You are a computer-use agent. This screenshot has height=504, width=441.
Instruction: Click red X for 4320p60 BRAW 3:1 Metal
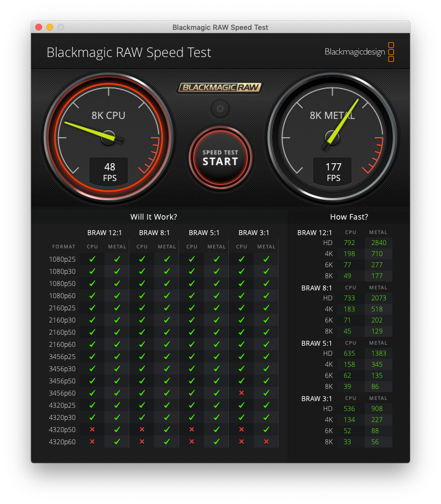coord(266,441)
